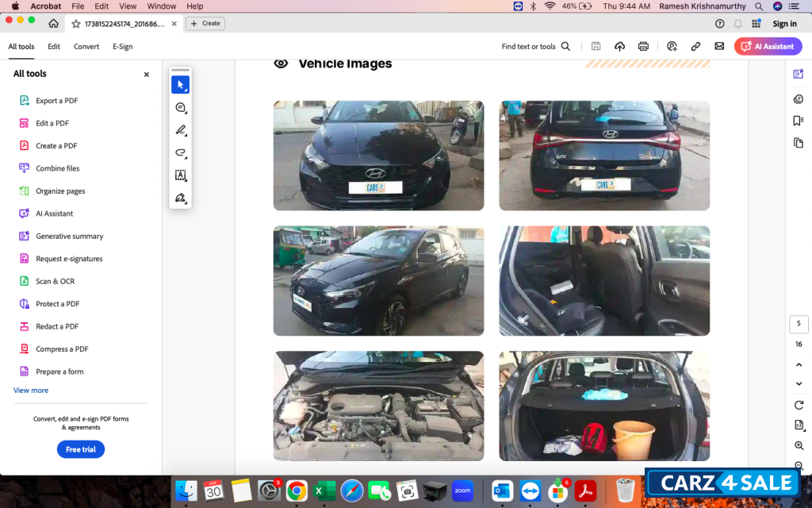The width and height of the screenshot is (812, 508).
Task: Start the Free trial
Action: (x=80, y=449)
